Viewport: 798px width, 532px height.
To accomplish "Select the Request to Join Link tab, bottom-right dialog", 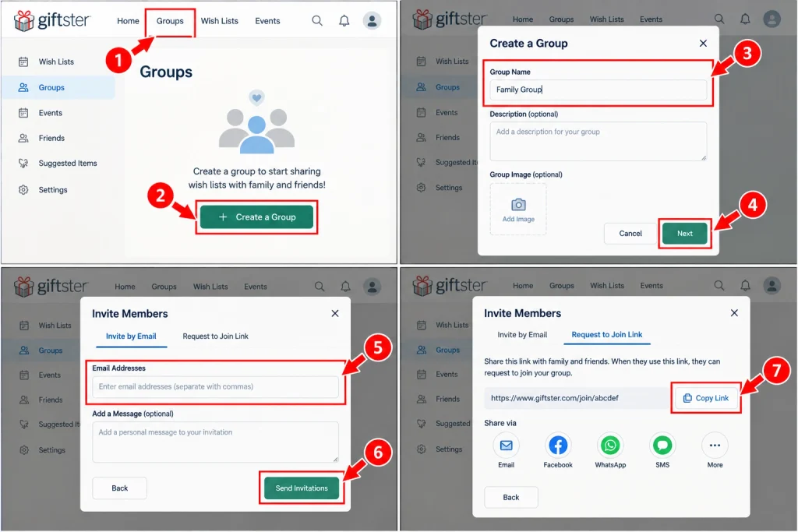I will [606, 335].
